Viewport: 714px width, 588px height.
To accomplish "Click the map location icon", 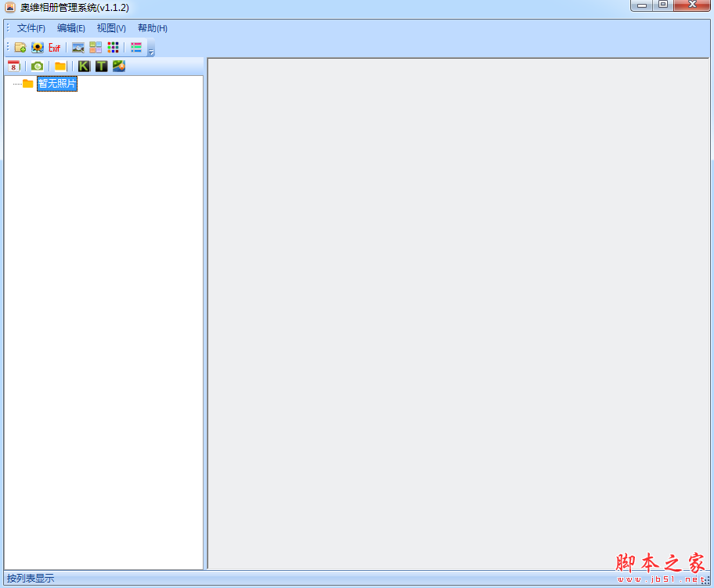I will pyautogui.click(x=119, y=67).
